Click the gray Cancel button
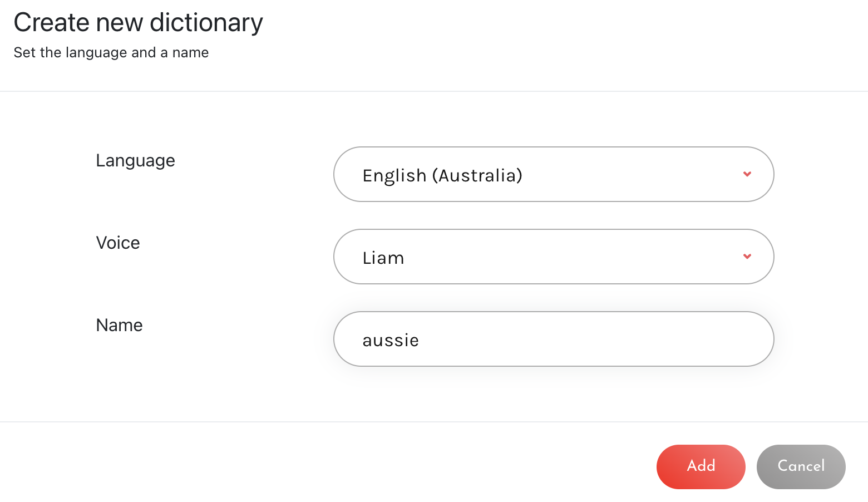Screen dimensions: 868x502 pyautogui.click(x=801, y=466)
